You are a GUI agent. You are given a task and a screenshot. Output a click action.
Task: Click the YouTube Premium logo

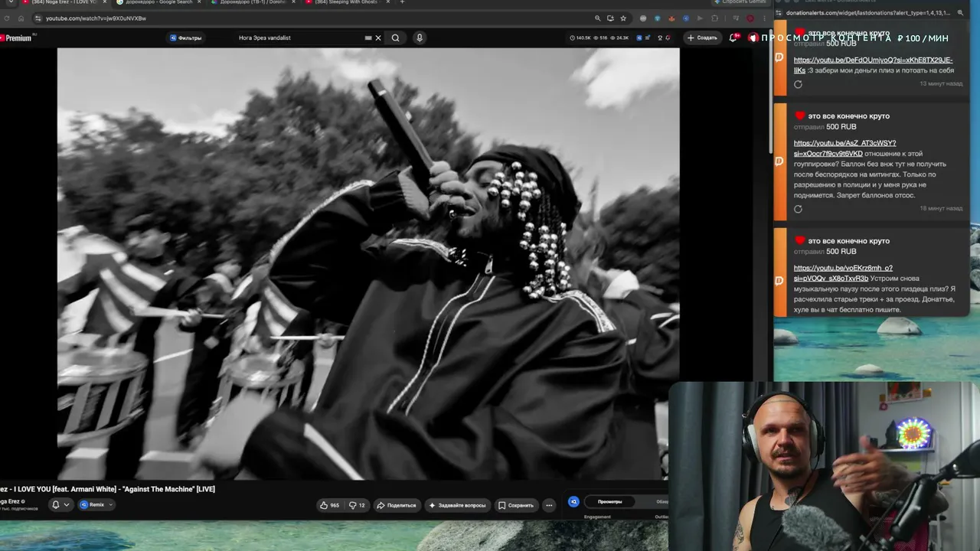coord(17,37)
